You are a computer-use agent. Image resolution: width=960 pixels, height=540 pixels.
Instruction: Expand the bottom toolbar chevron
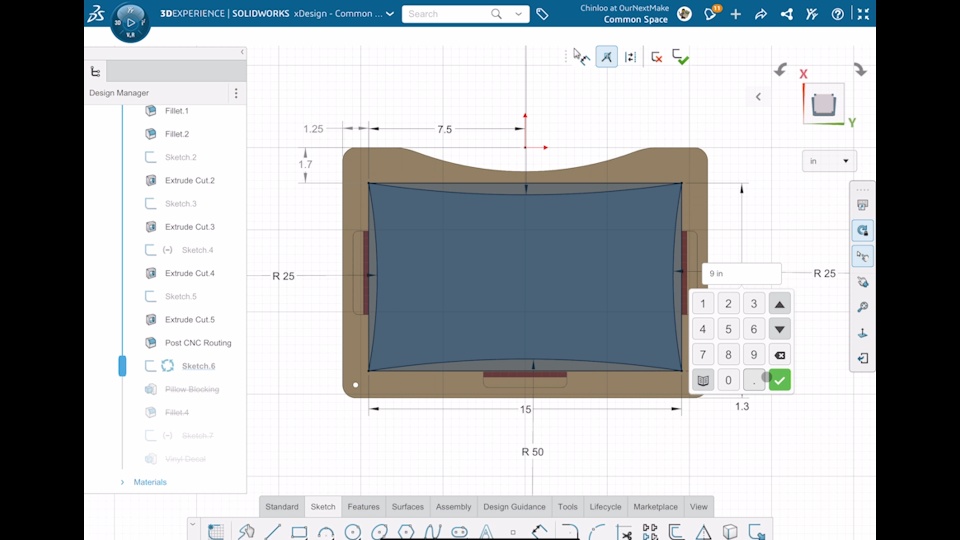192,525
